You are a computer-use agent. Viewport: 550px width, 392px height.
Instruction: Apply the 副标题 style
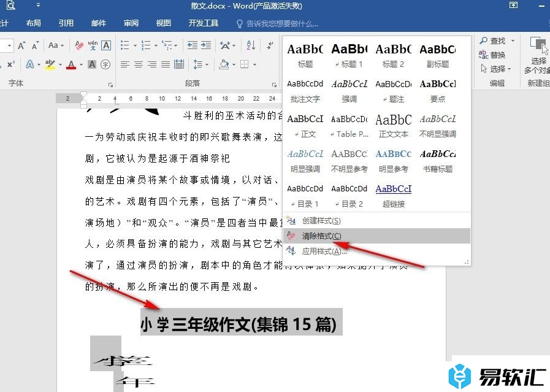click(x=438, y=55)
